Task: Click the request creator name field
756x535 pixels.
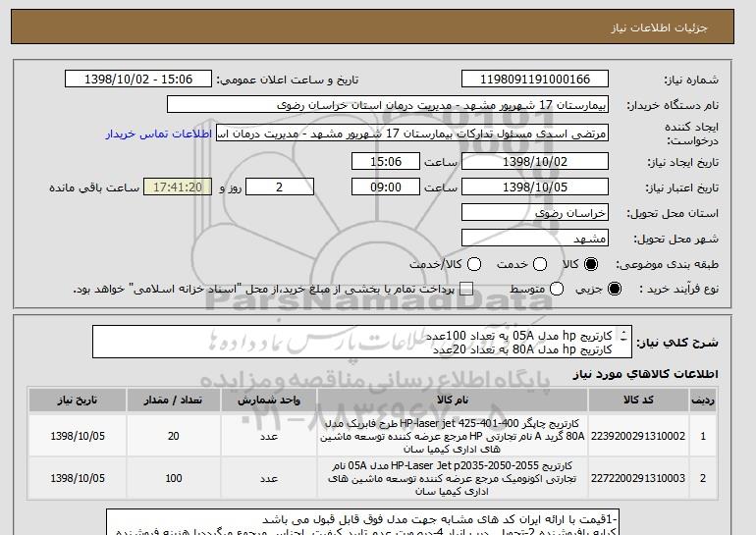Action: point(412,134)
